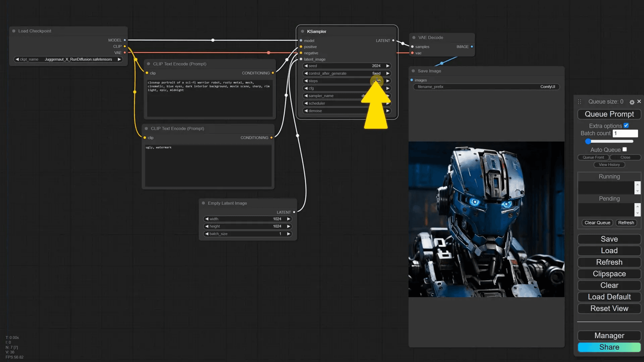The image size is (644, 362).
Task: Click the MODEL output connector dot
Action: (125, 40)
